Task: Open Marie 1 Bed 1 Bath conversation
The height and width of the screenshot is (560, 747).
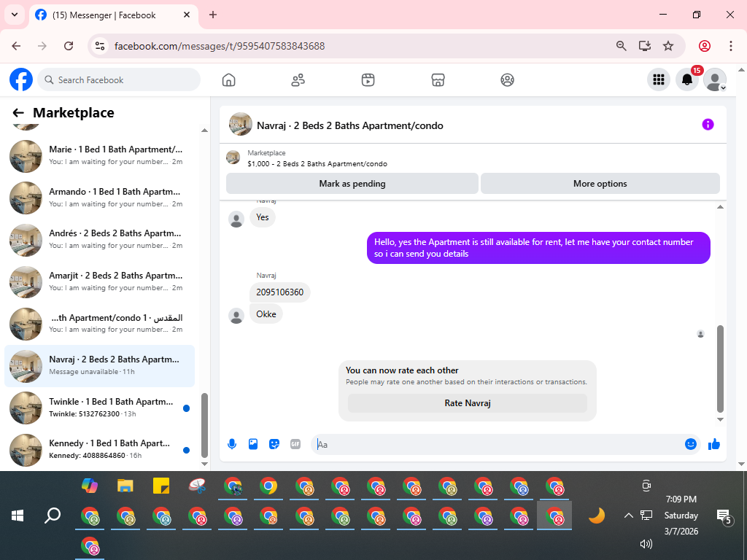Action: click(99, 156)
